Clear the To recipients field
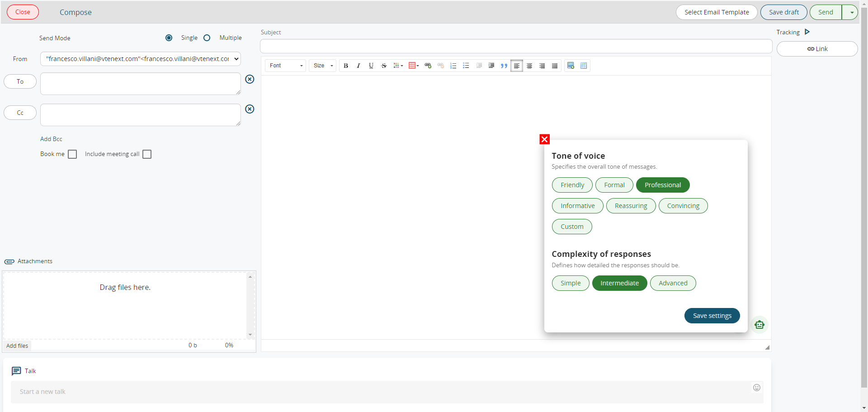 click(250, 79)
